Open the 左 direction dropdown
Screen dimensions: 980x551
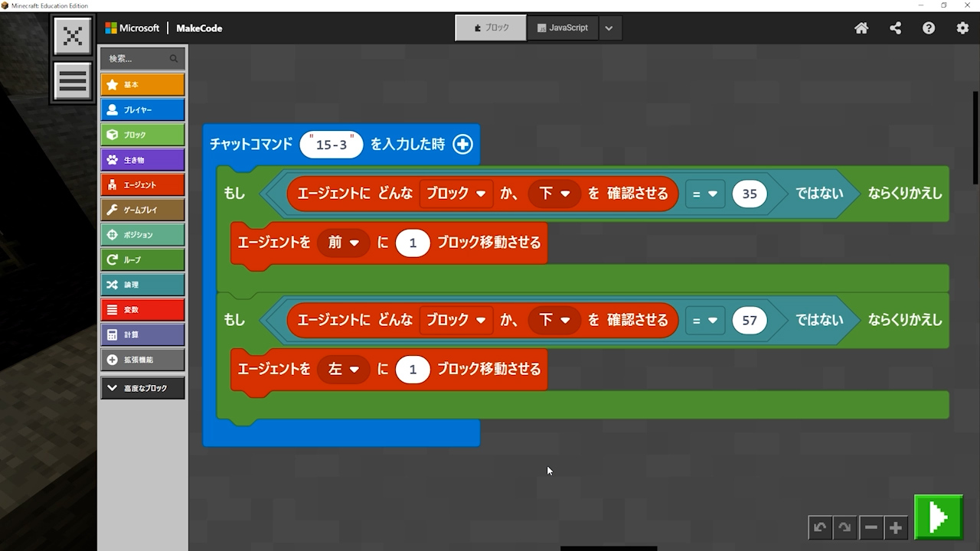click(344, 369)
